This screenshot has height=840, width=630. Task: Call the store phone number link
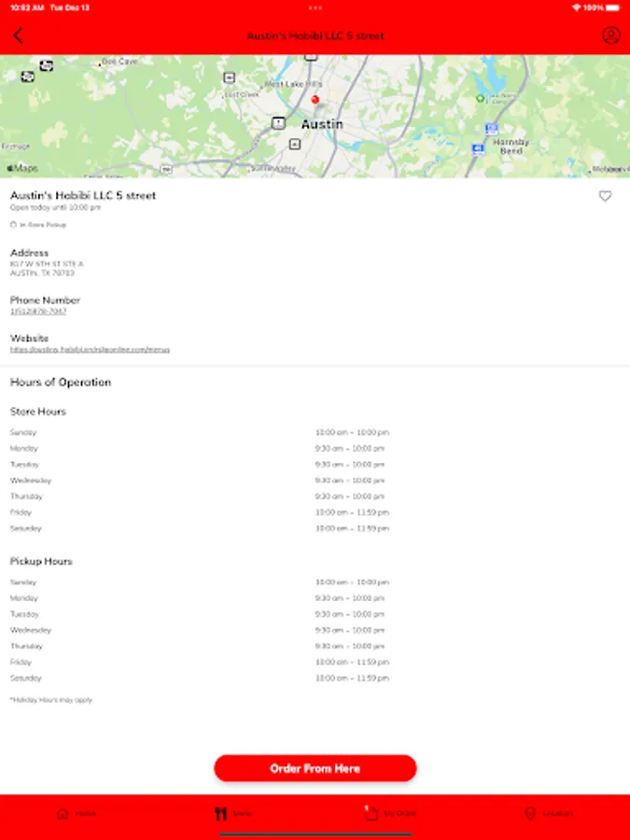38,311
